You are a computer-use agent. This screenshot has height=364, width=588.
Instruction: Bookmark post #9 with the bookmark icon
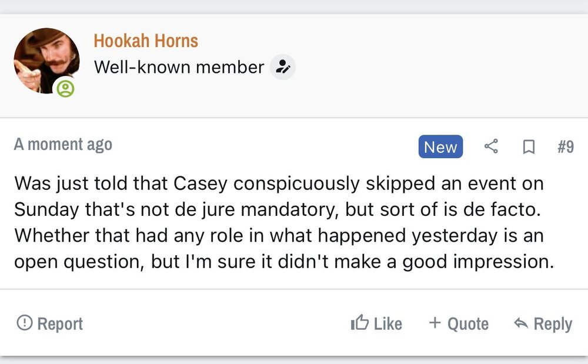tap(529, 147)
